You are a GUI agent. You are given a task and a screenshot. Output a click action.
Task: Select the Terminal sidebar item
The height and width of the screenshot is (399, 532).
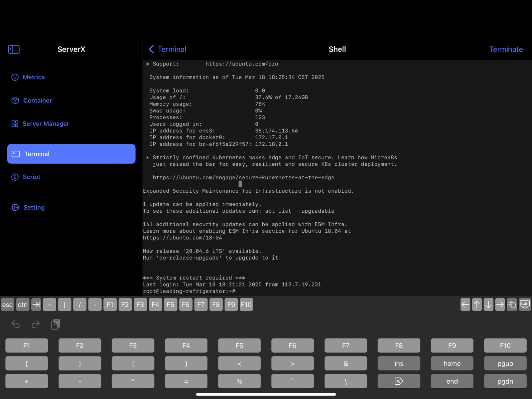tap(71, 154)
